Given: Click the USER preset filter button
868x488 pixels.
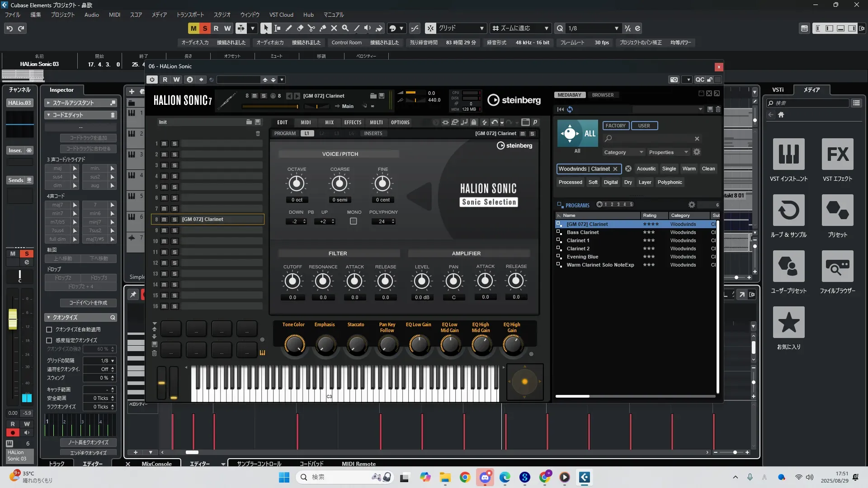Looking at the screenshot, I should point(644,126).
